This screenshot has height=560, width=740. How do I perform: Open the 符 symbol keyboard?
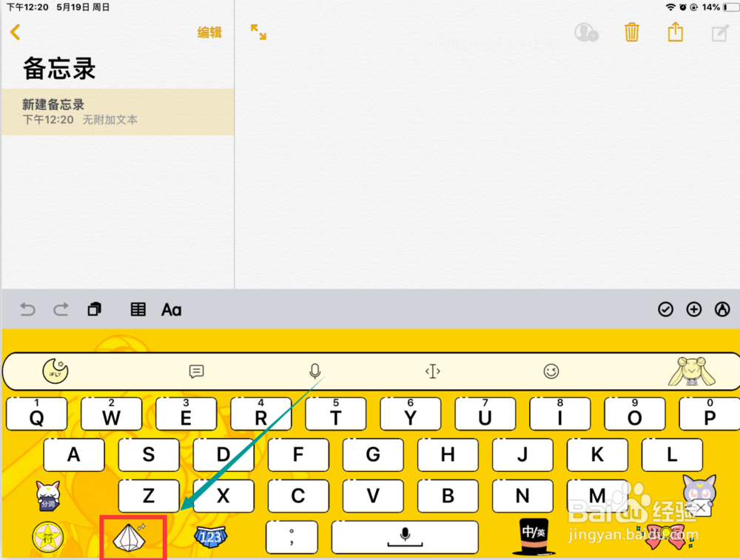point(47,537)
